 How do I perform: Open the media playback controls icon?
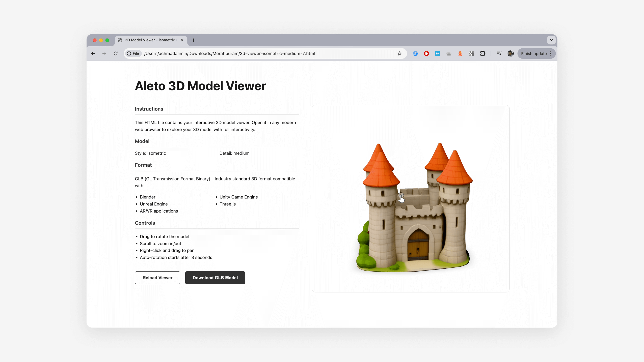tap(499, 53)
